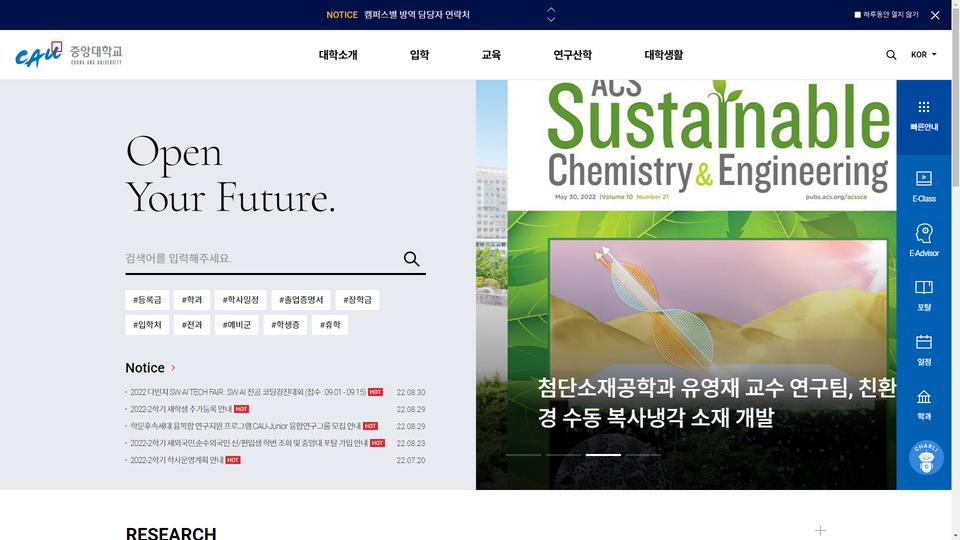Select the #전과 tag
The height and width of the screenshot is (540, 960).
click(x=192, y=325)
